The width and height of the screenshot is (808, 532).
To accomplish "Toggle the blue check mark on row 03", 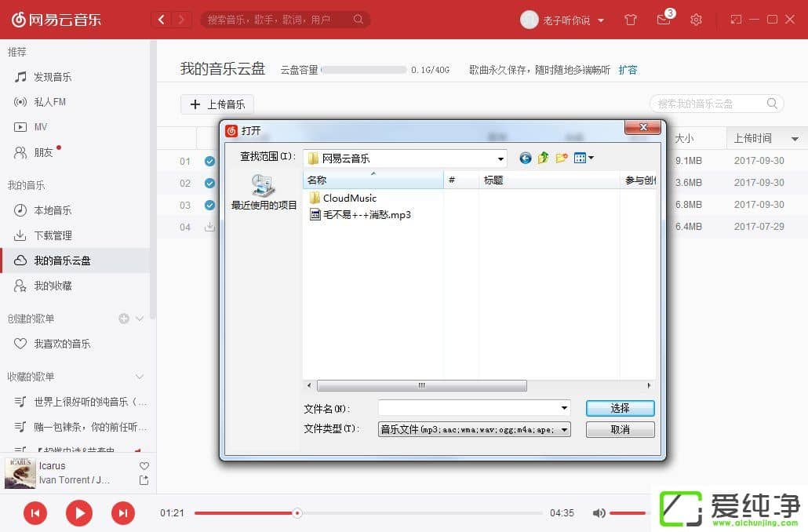I will (209, 205).
